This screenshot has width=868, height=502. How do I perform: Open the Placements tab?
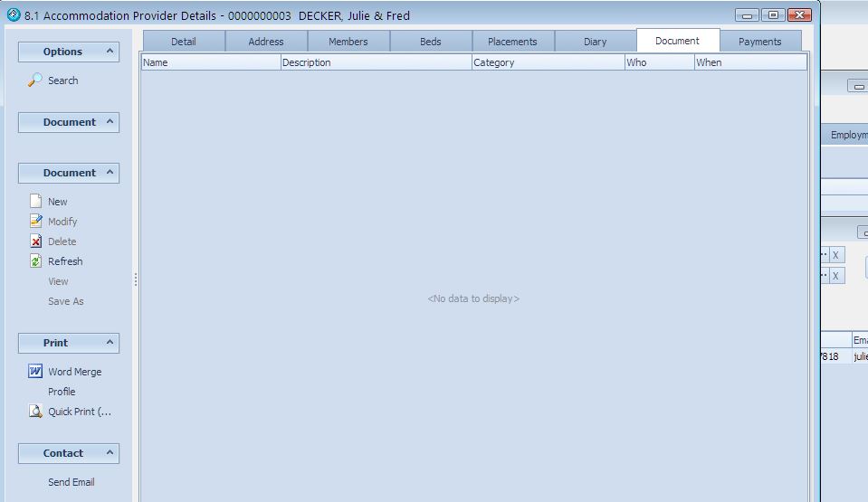512,42
